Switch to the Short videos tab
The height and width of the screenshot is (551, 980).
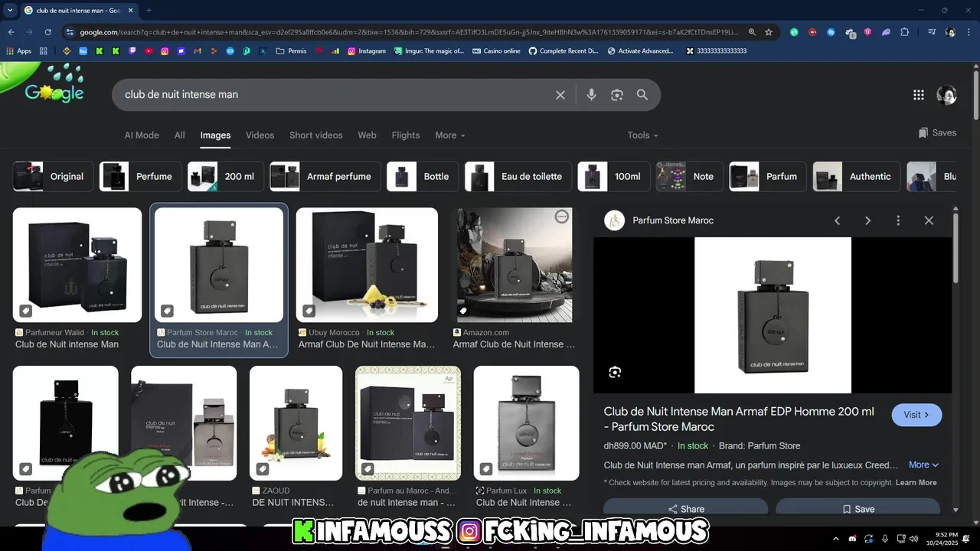(x=316, y=135)
